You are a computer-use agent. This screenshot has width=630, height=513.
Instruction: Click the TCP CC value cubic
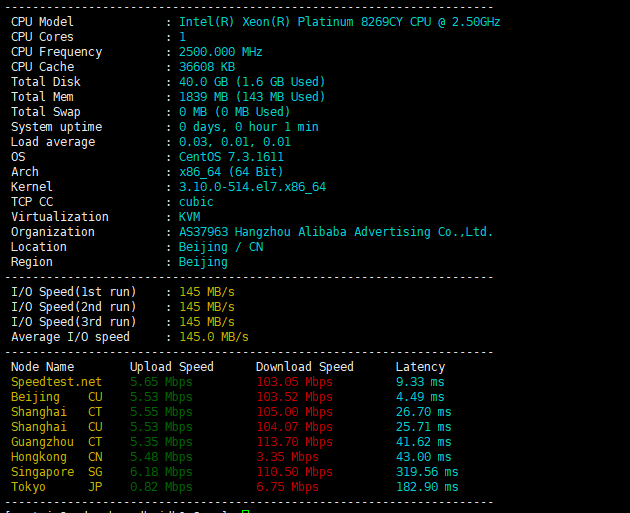point(196,202)
